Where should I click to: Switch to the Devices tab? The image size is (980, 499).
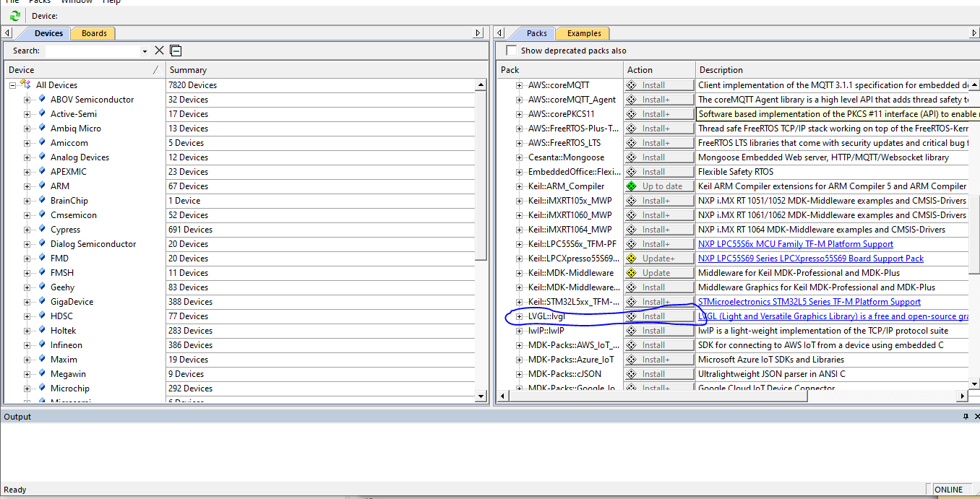[48, 33]
